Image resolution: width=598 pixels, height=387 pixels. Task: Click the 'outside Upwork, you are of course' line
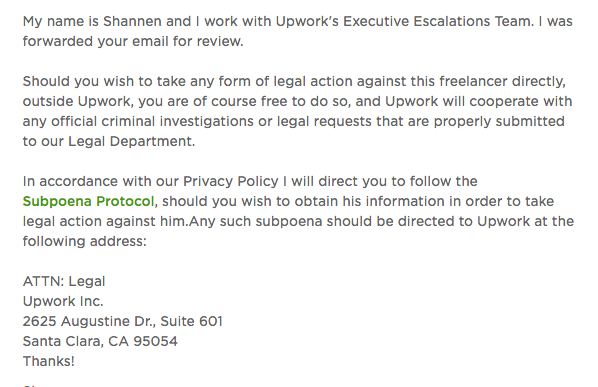(297, 101)
